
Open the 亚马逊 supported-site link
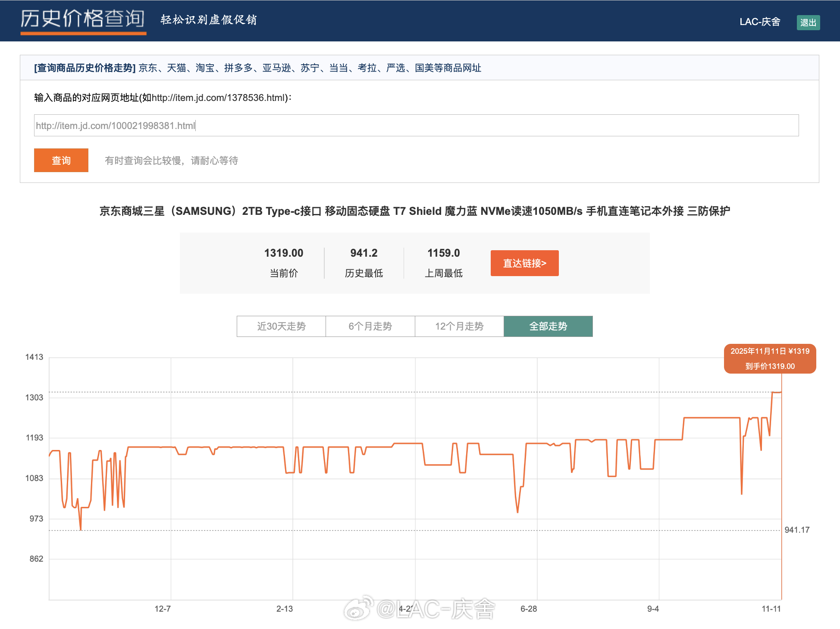coord(276,68)
